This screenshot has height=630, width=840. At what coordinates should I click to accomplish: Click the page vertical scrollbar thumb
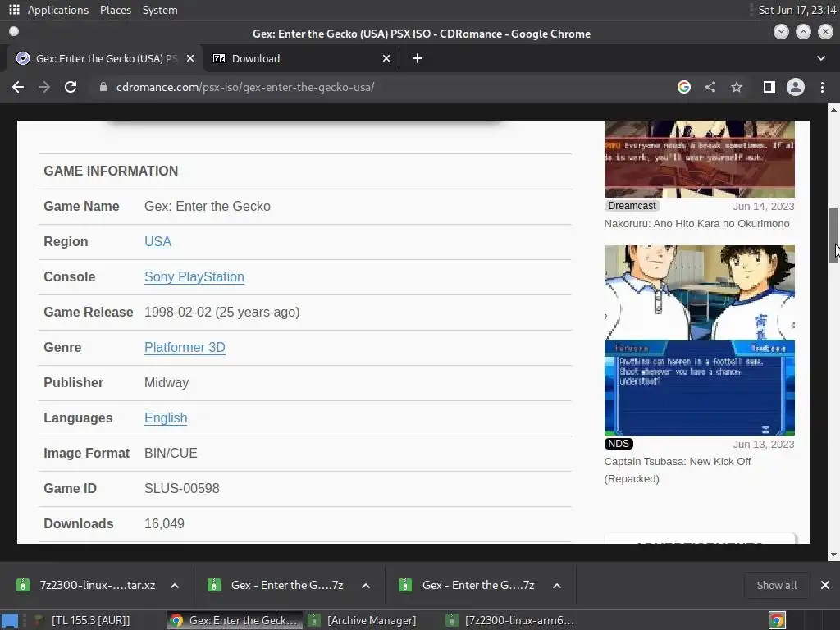833,235
